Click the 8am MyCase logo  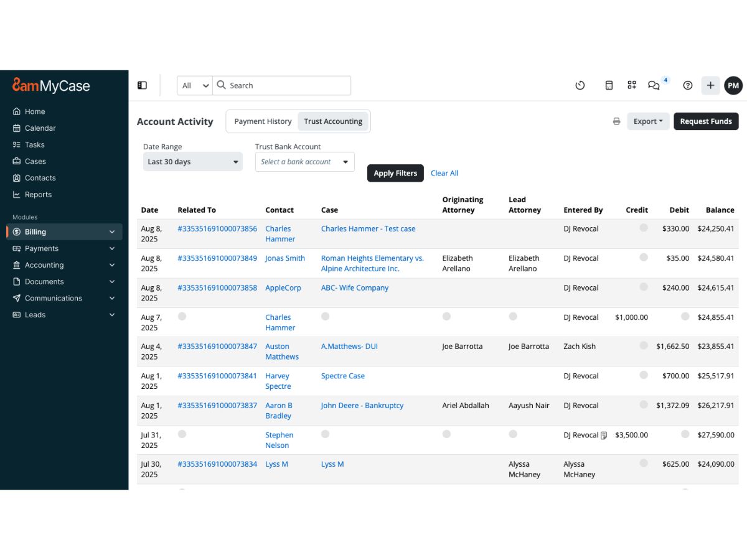(x=51, y=85)
